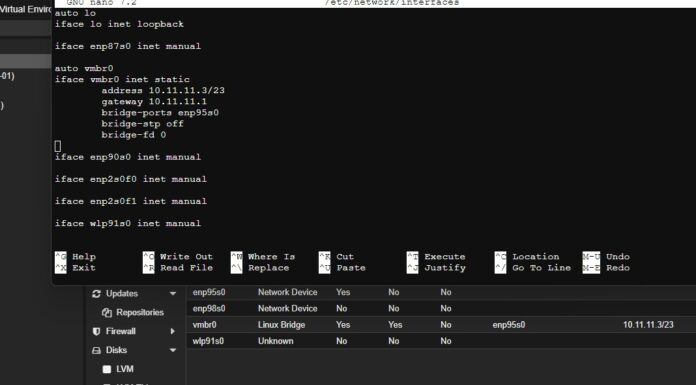
Task: Click the Updates refresh icon in sidebar
Action: point(96,294)
